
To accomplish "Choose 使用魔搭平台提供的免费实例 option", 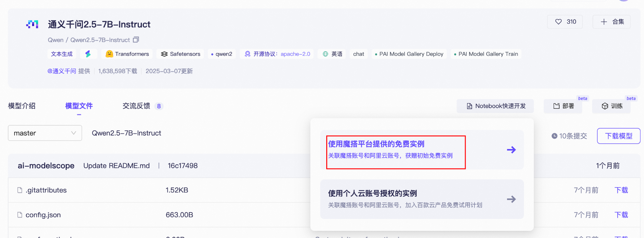I will (422, 150).
